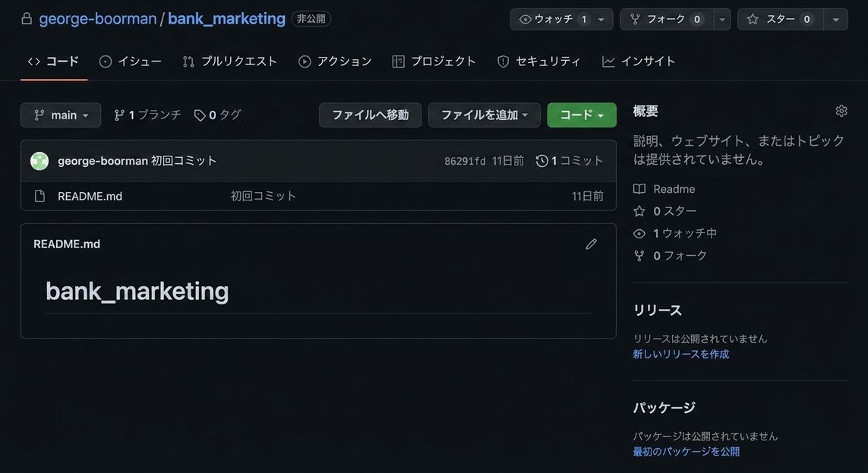Screen dimensions: 868x473
Task: Open the パッケージ section heading
Action: 664,408
